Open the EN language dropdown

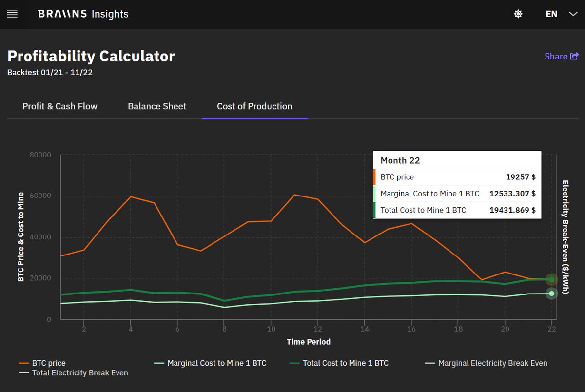point(551,14)
